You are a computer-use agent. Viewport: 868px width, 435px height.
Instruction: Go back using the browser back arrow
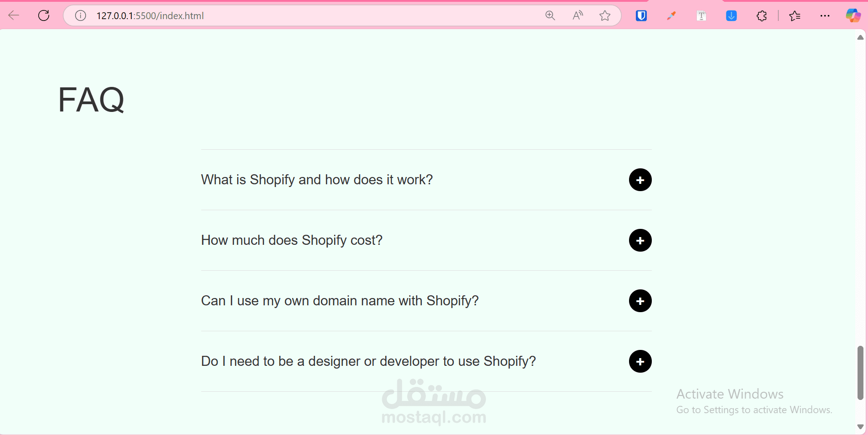(x=14, y=15)
